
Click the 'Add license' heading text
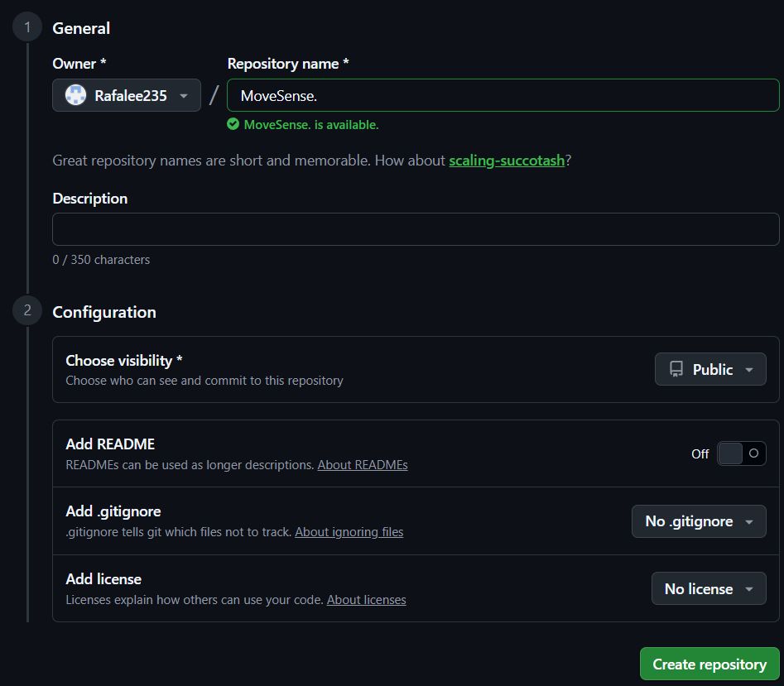pos(103,578)
